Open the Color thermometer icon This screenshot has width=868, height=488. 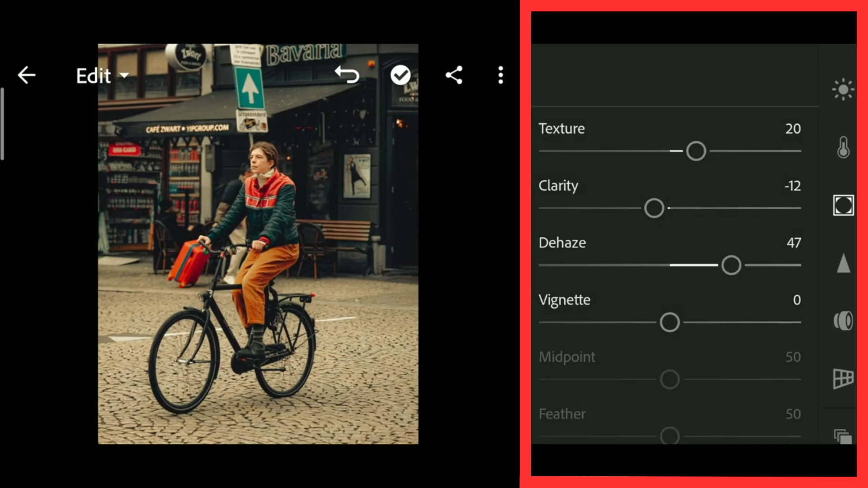tap(843, 147)
